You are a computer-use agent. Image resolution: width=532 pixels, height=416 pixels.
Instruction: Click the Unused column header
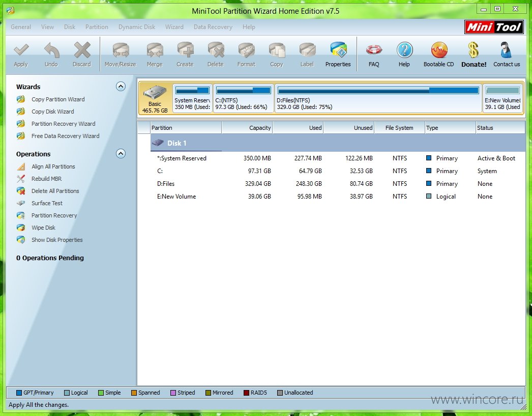[x=349, y=128]
